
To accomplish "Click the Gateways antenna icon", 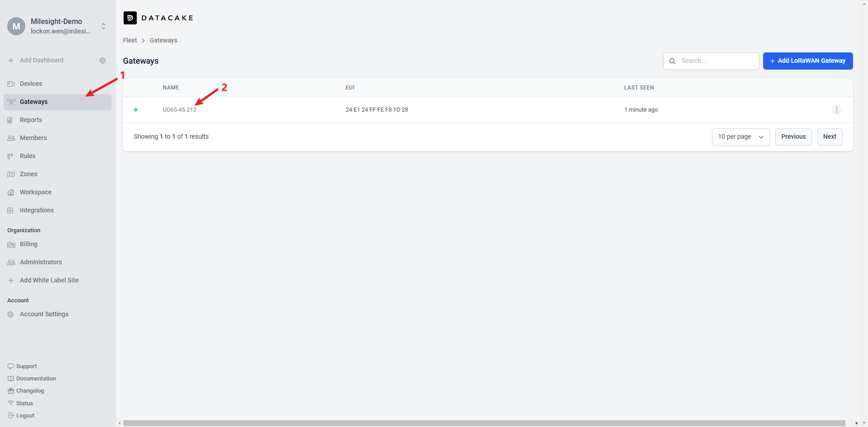I will coord(11,102).
